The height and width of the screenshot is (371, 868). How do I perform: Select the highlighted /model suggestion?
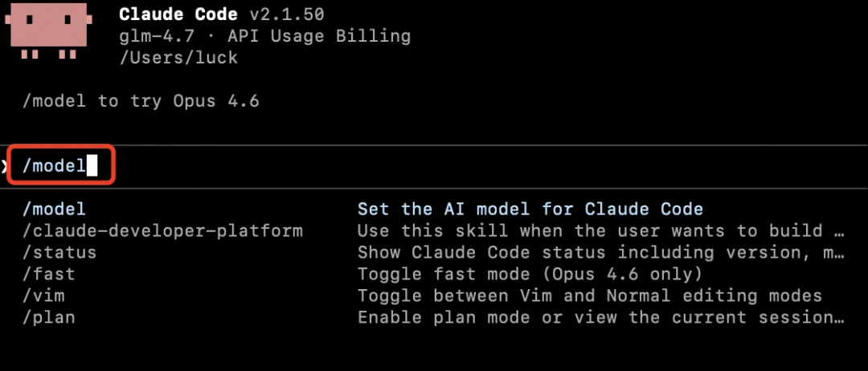tap(55, 209)
